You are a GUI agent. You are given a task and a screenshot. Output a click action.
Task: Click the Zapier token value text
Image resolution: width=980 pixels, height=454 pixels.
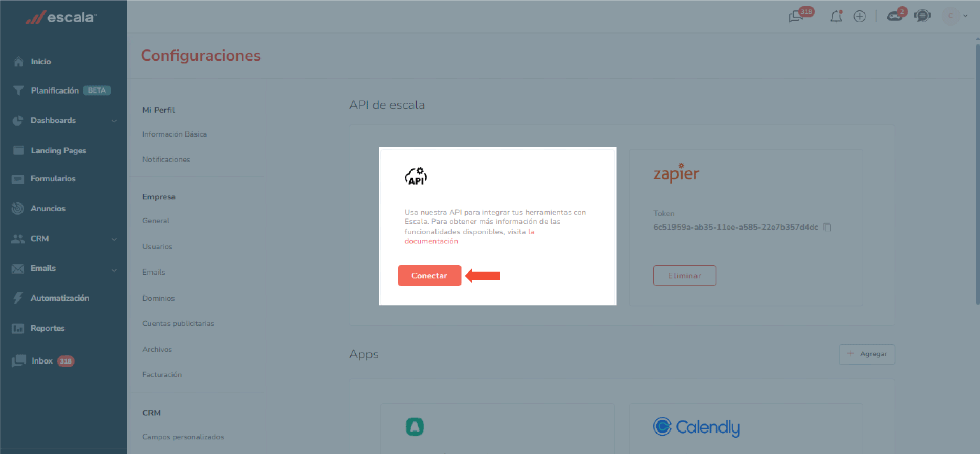pyautogui.click(x=735, y=227)
